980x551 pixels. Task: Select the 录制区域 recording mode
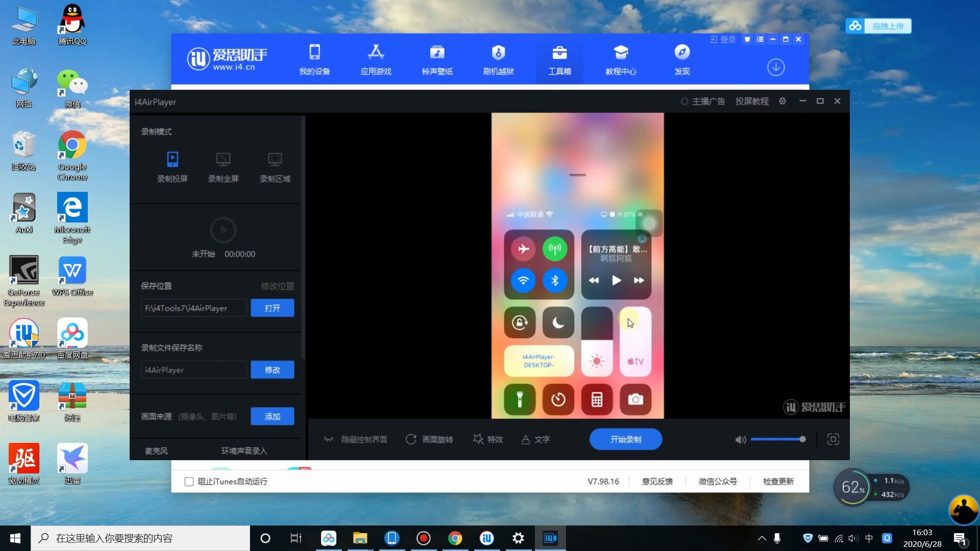pos(275,167)
